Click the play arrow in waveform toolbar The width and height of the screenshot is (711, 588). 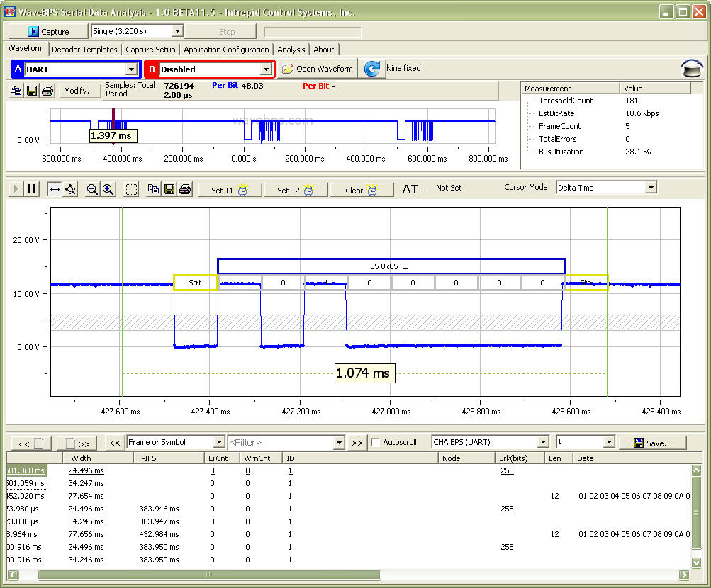tap(16, 189)
